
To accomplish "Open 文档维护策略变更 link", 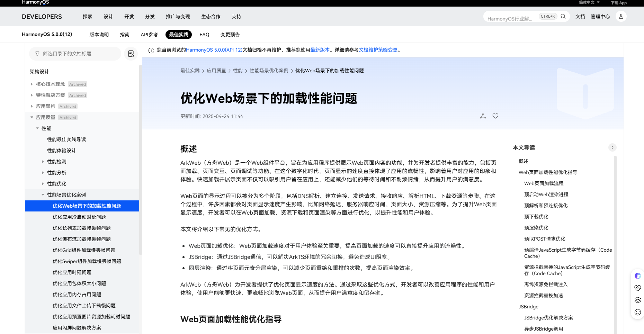I will [x=378, y=50].
